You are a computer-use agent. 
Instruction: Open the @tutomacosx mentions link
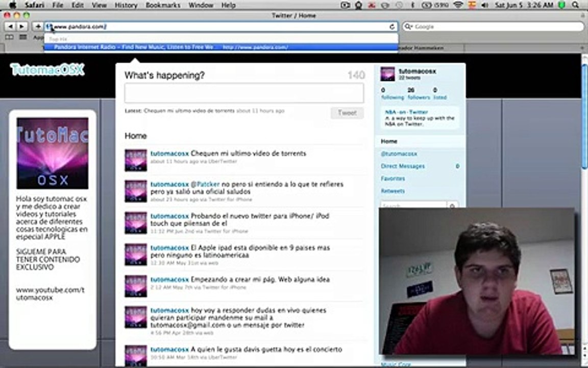[399, 153]
